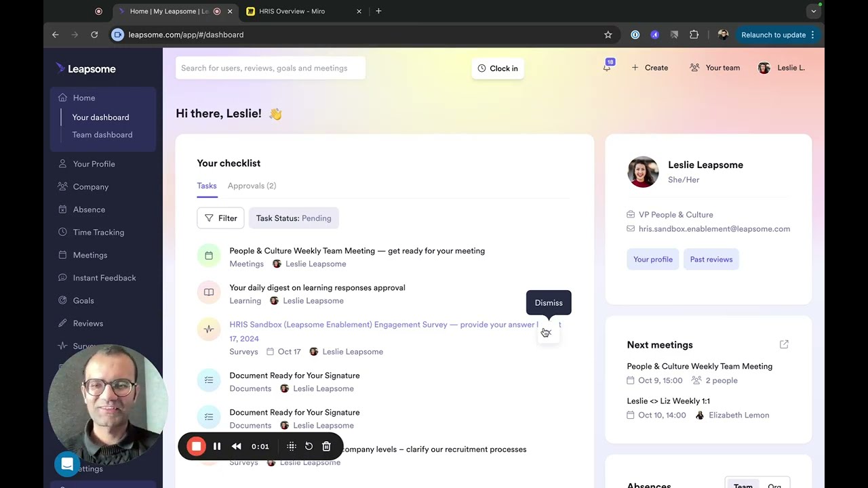Click the pulse icon of engagement survey task
Viewport: 868px width, 488px height.
[x=209, y=329]
